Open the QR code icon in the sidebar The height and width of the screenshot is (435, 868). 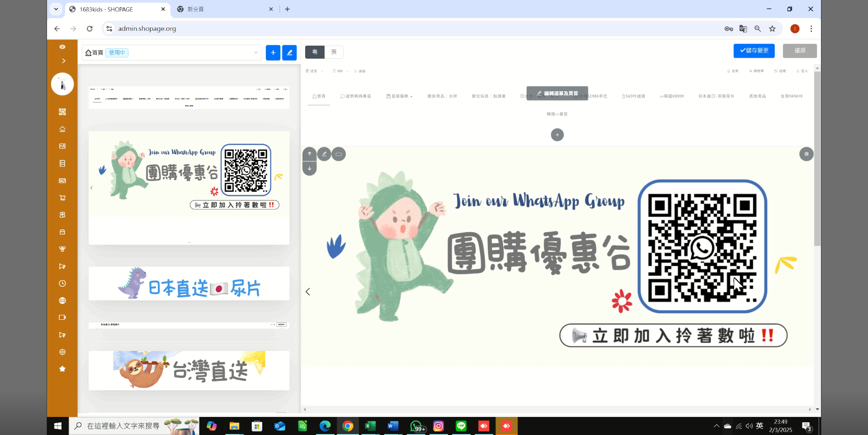click(62, 112)
